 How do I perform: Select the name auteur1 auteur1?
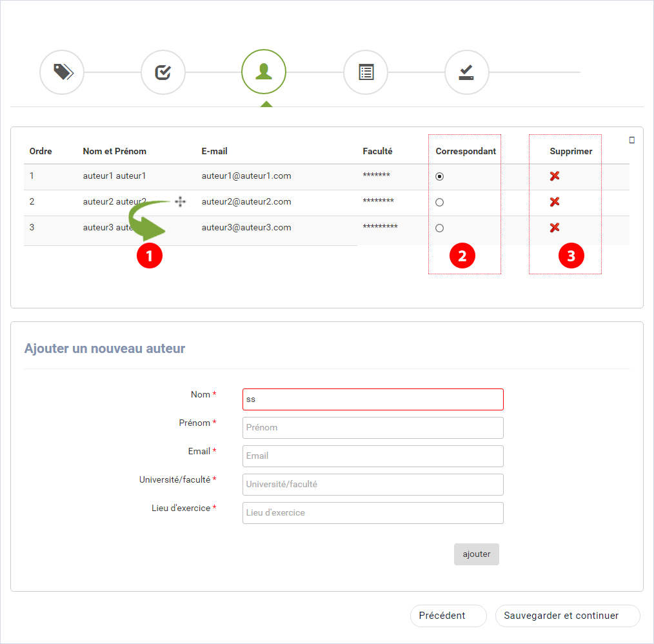coord(114,176)
